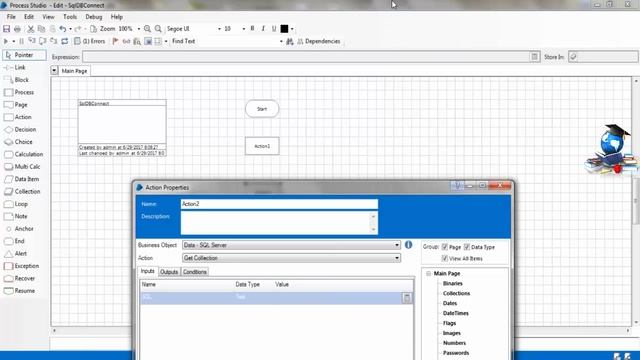Select the Note stage tool

[16, 216]
